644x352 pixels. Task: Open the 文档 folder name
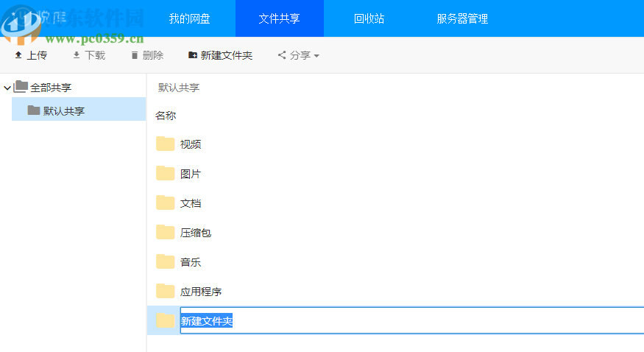(x=191, y=203)
